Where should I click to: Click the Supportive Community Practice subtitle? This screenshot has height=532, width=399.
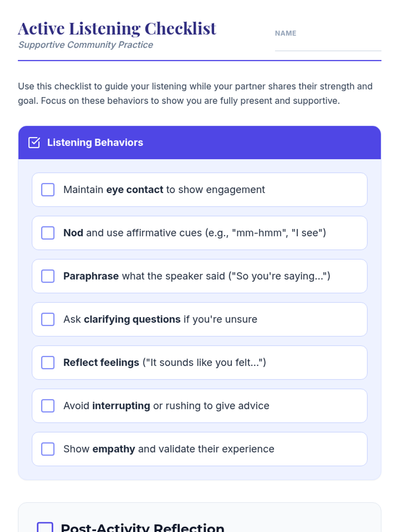click(86, 45)
